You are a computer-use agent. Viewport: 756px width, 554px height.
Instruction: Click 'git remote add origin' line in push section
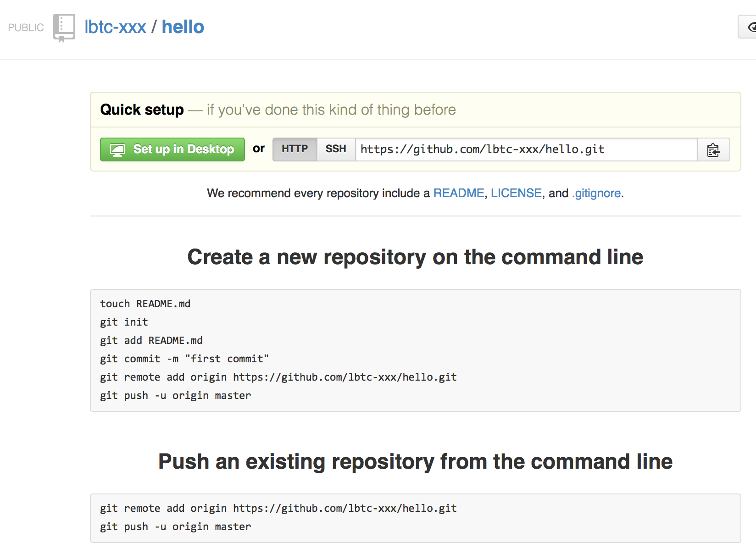click(x=278, y=508)
